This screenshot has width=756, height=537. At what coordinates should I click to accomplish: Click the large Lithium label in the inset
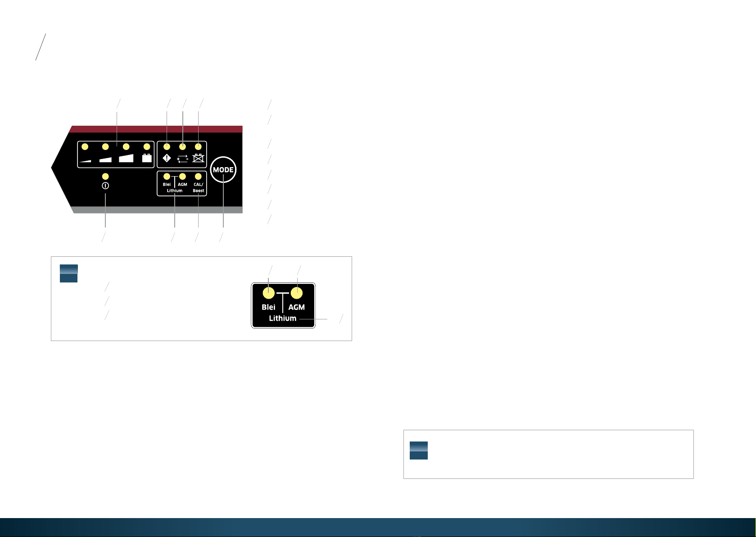[283, 319]
